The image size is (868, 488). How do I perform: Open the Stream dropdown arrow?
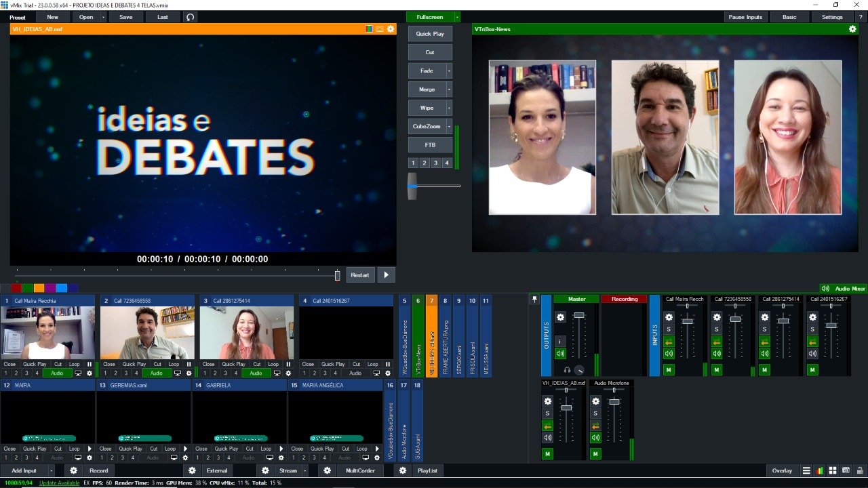(x=306, y=470)
